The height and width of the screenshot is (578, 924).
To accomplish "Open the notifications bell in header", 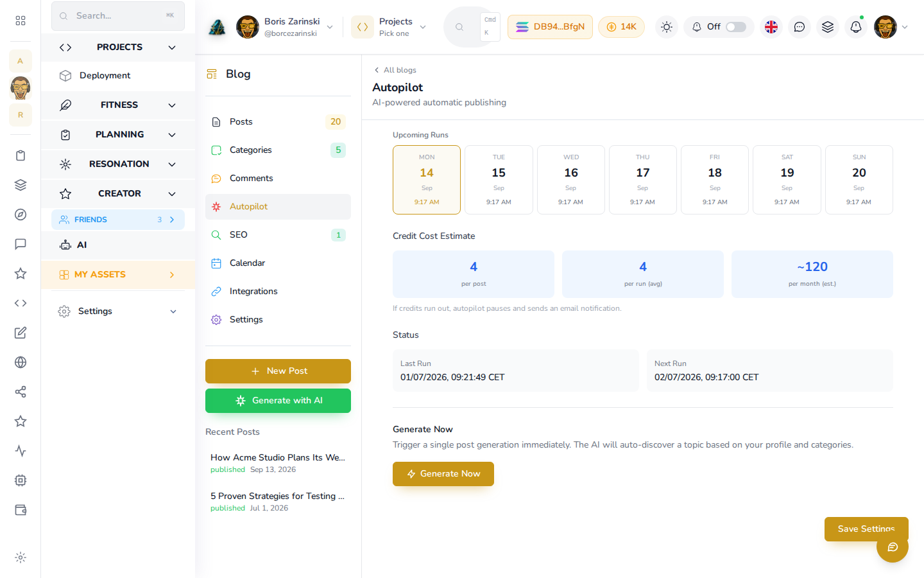I will [856, 27].
